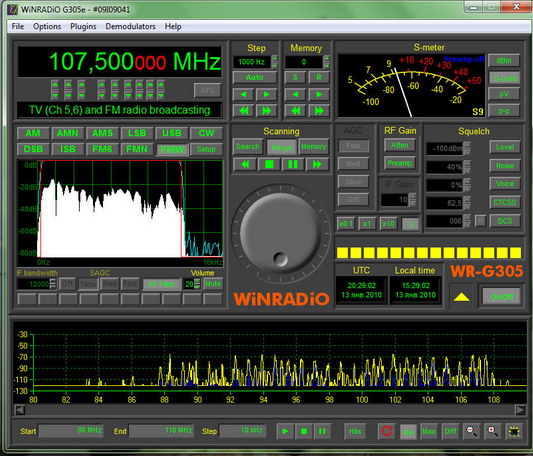This screenshot has height=456, width=533.
Task: Jump back memories with double-left arrow
Action: pos(295,111)
